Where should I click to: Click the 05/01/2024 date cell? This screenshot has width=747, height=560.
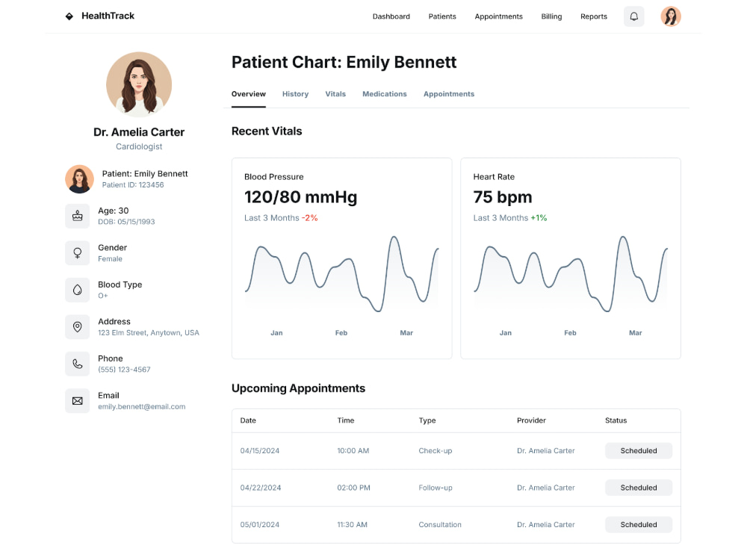260,524
